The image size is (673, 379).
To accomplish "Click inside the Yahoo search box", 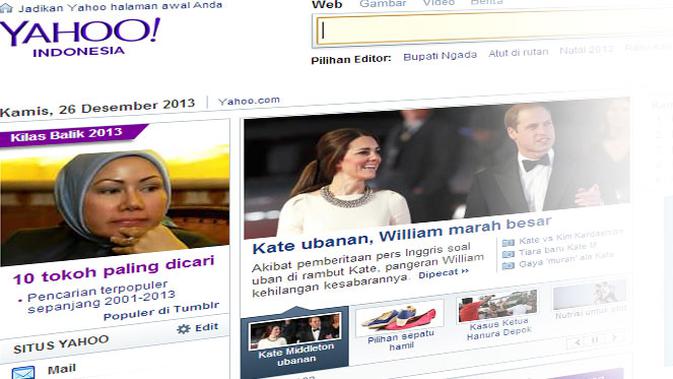I will tap(494, 30).
